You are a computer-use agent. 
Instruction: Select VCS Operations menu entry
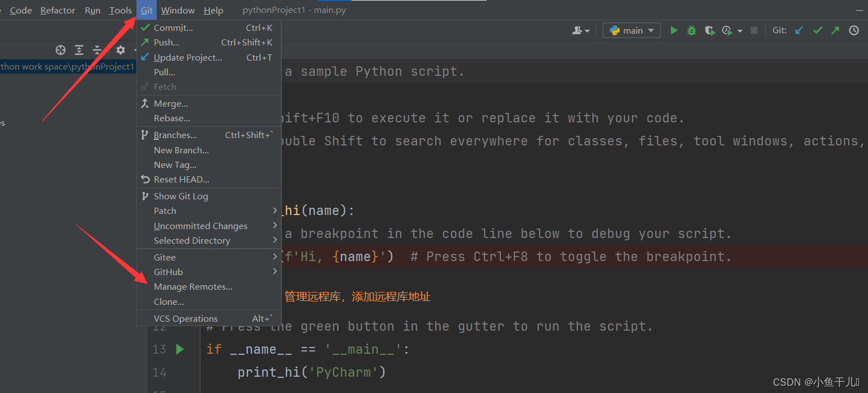[209, 318]
